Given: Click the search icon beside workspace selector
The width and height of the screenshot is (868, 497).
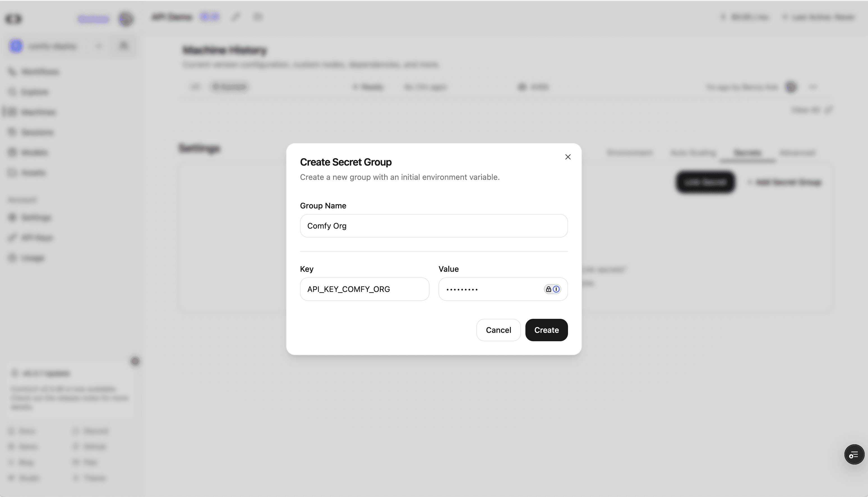Looking at the screenshot, I should [x=124, y=46].
